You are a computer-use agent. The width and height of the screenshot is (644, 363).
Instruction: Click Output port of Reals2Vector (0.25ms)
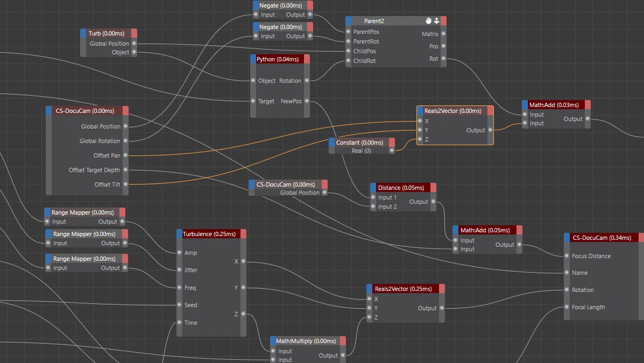[442, 308]
